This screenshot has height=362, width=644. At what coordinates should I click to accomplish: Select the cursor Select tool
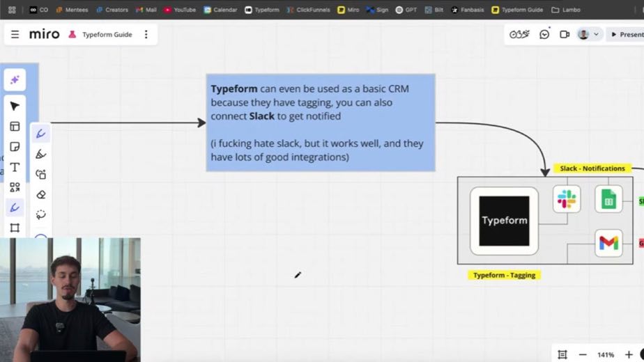pyautogui.click(x=15, y=107)
